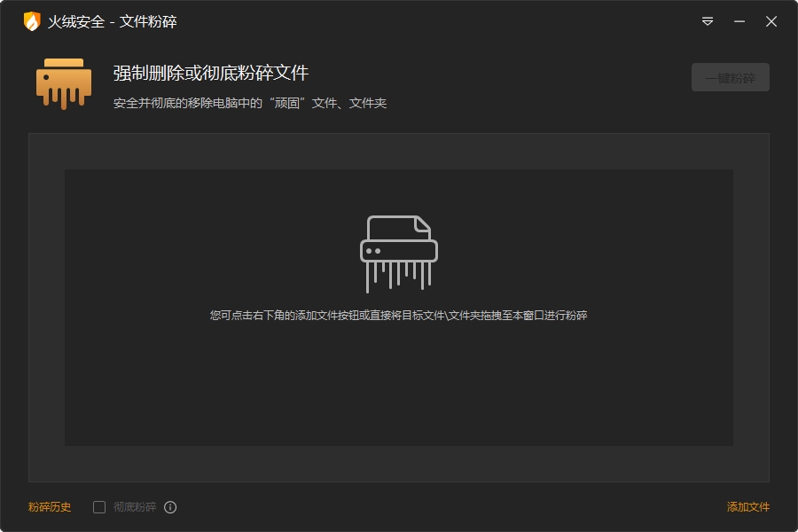Enable the 彻底粉碎 checkbox

point(99,507)
